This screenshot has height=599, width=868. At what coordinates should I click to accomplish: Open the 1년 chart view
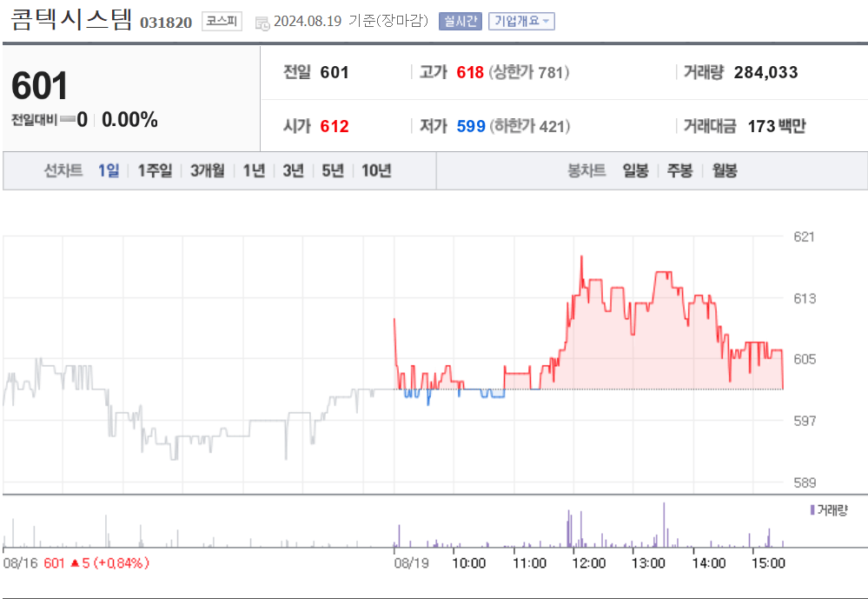click(252, 170)
